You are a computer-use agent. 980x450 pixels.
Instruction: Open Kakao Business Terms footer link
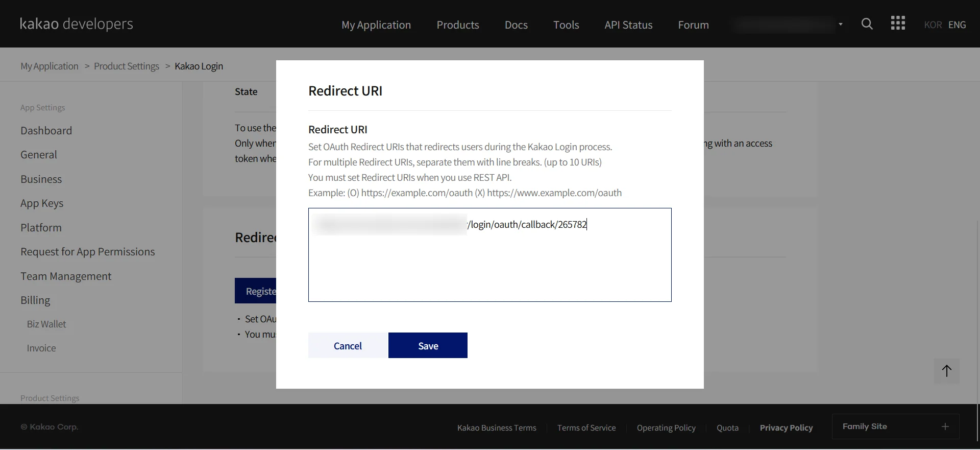(497, 428)
